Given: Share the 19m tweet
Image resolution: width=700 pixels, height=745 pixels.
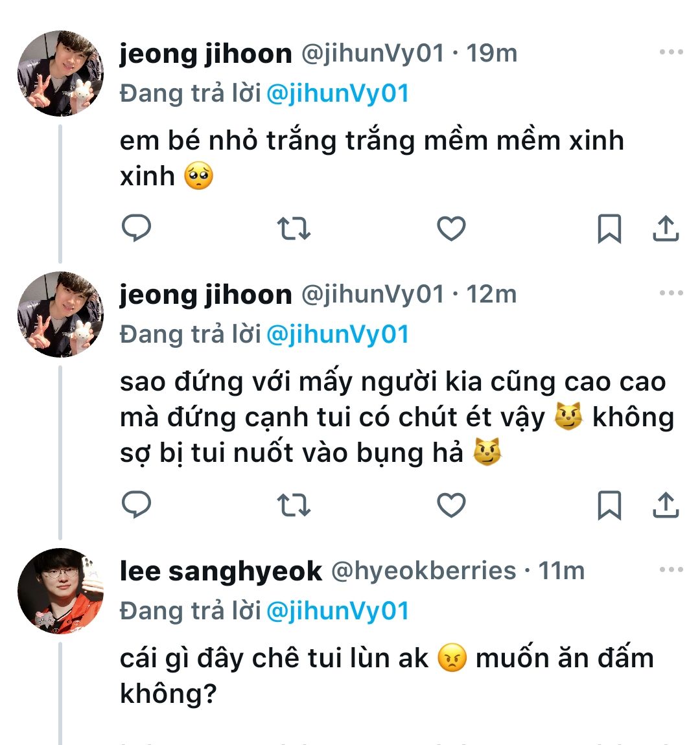Looking at the screenshot, I should [665, 229].
